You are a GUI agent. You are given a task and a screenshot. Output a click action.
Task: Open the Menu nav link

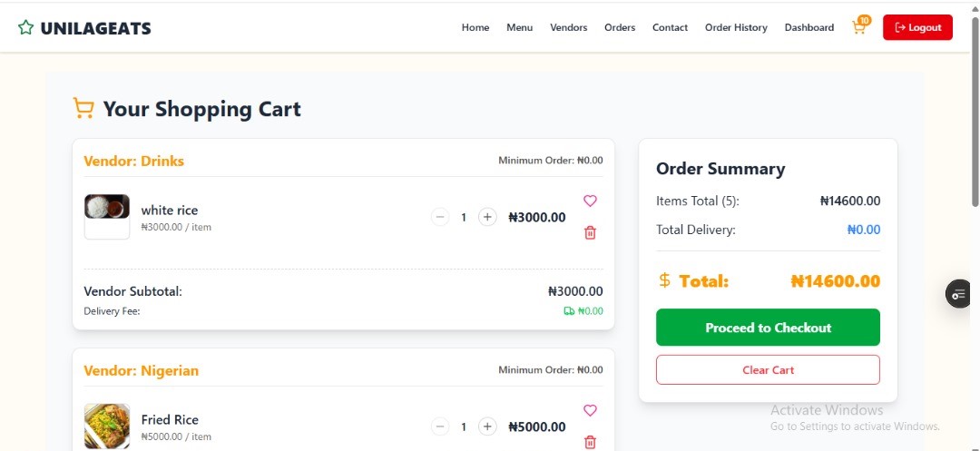(x=520, y=27)
